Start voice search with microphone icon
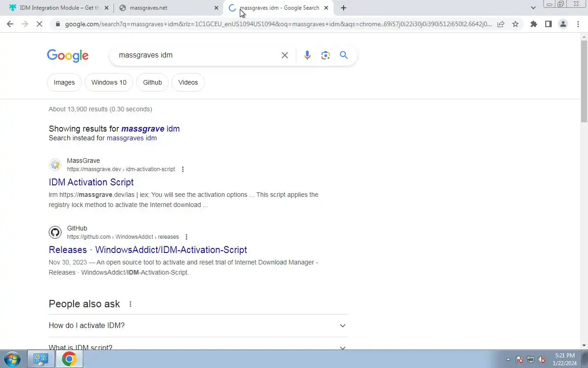This screenshot has width=588, height=368. pyautogui.click(x=307, y=55)
